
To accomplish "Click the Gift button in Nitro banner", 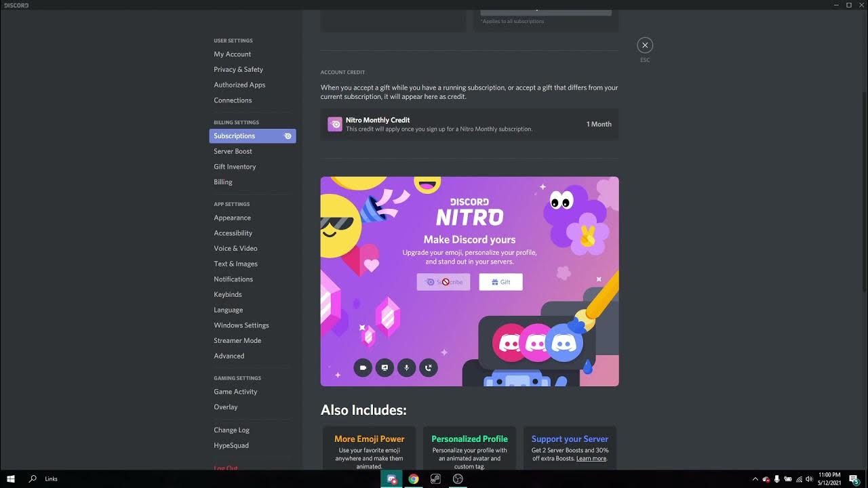I will [x=500, y=282].
